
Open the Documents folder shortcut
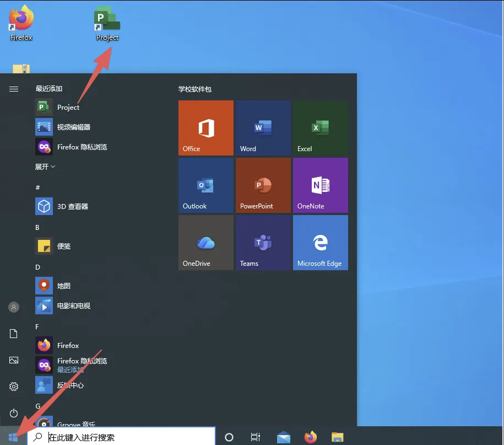coord(14,334)
